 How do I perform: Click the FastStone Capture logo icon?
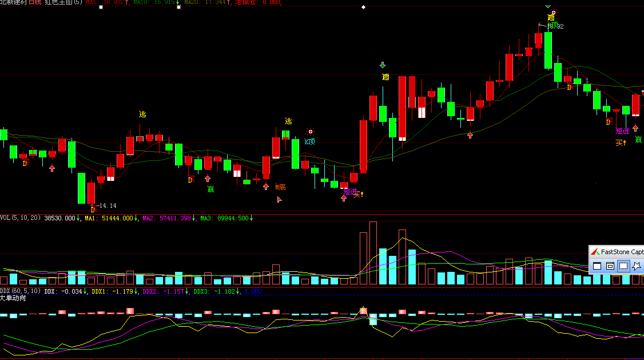pos(595,251)
